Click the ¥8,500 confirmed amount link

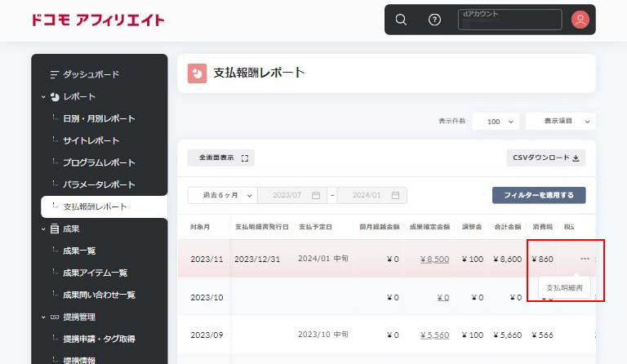click(434, 260)
